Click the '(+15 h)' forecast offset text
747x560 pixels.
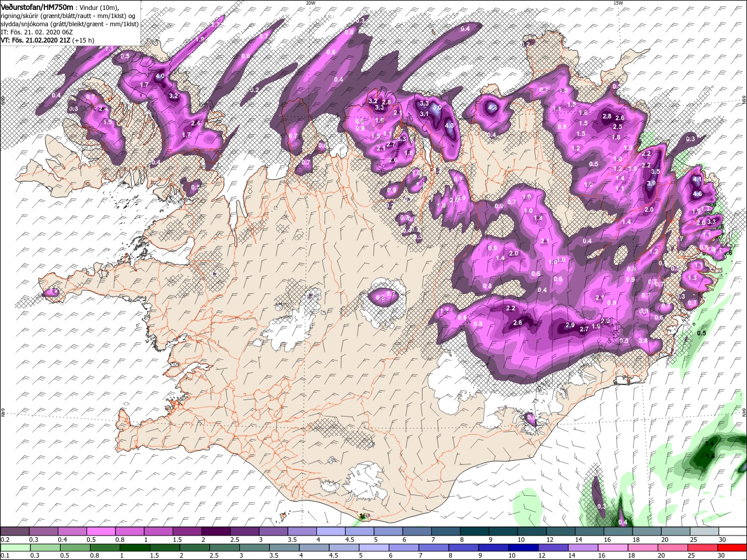click(x=85, y=40)
